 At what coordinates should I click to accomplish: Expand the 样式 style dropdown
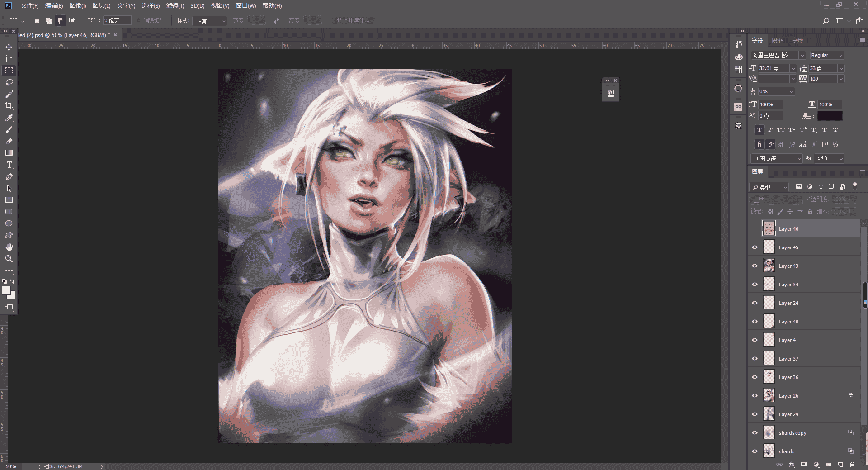point(209,21)
